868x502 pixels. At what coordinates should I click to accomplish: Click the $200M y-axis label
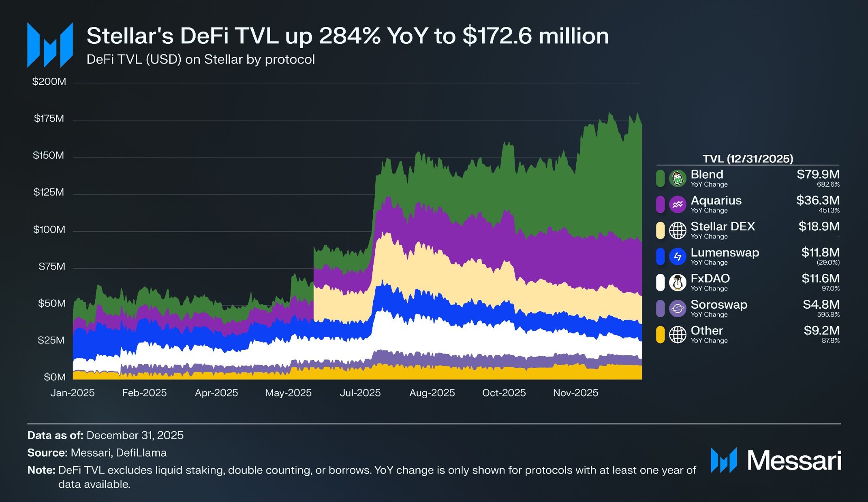coord(49,82)
